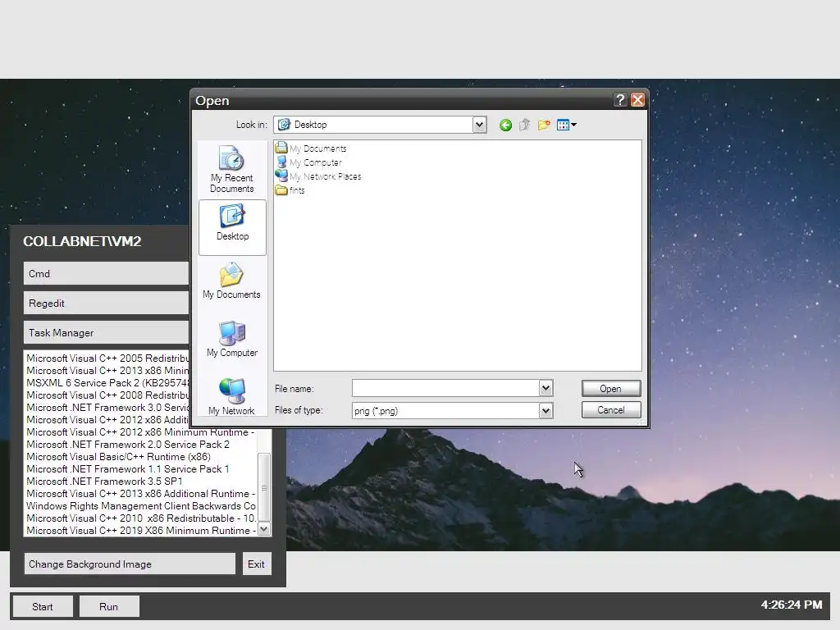Expand the Files of type dropdown
840x630 pixels.
(x=546, y=411)
